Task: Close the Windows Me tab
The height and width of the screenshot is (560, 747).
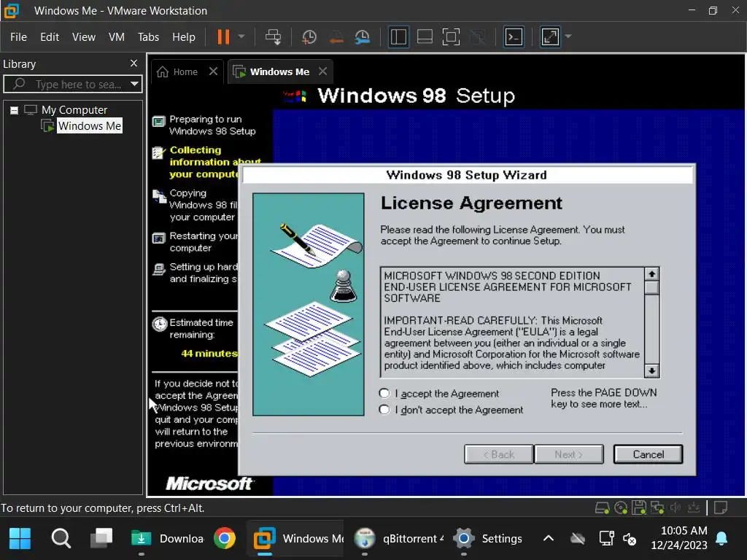Action: [x=322, y=71]
